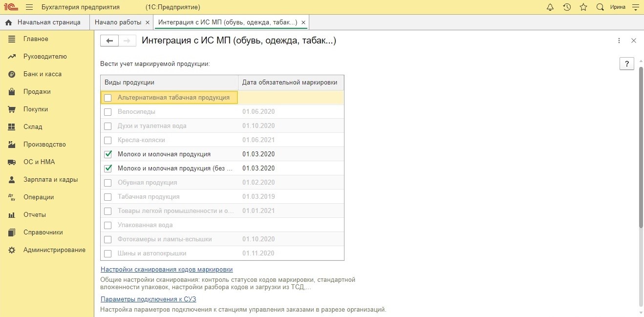Sort by Дата обязательной маркировки column header
The height and width of the screenshot is (317, 644).
(291, 83)
